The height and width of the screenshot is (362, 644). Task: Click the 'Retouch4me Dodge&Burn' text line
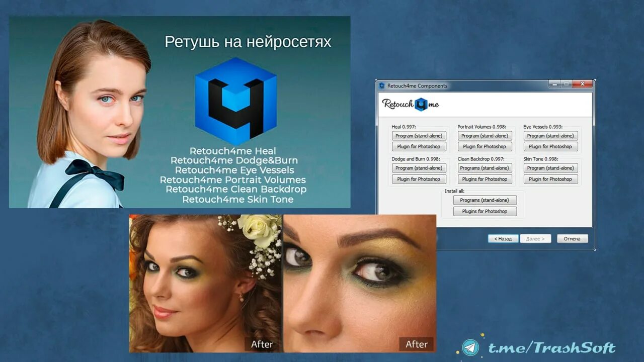(x=234, y=160)
